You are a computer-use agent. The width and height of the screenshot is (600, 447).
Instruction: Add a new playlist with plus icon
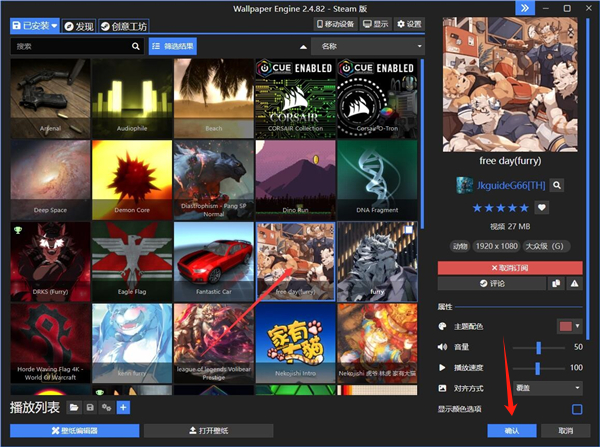pos(123,408)
